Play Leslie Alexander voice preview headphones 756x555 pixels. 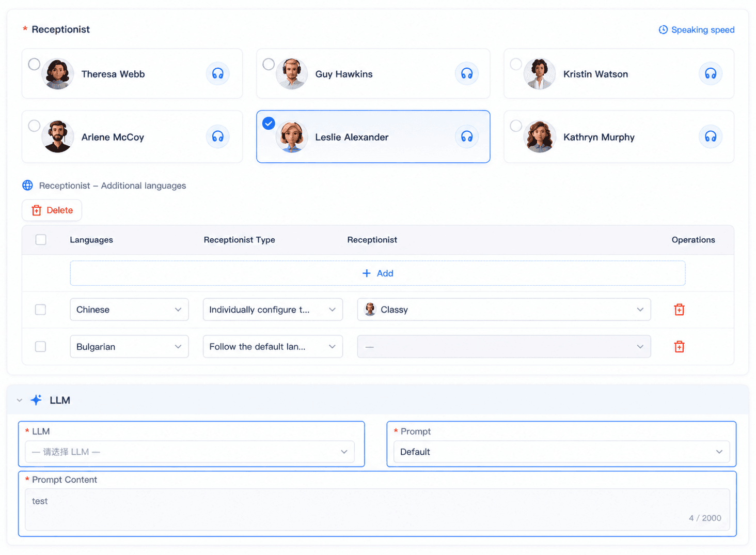(467, 136)
